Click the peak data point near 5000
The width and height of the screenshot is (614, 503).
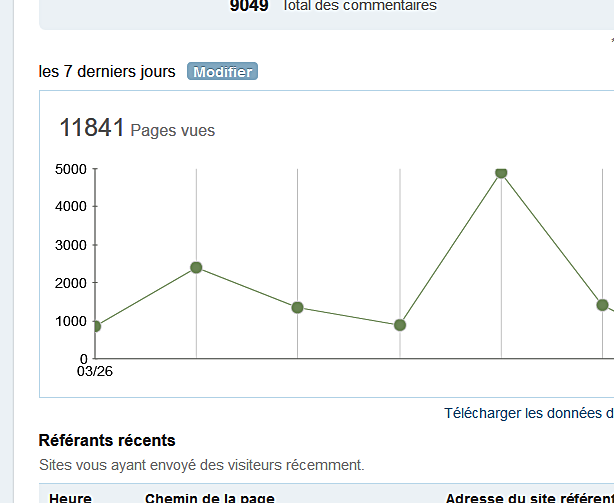[x=501, y=173]
